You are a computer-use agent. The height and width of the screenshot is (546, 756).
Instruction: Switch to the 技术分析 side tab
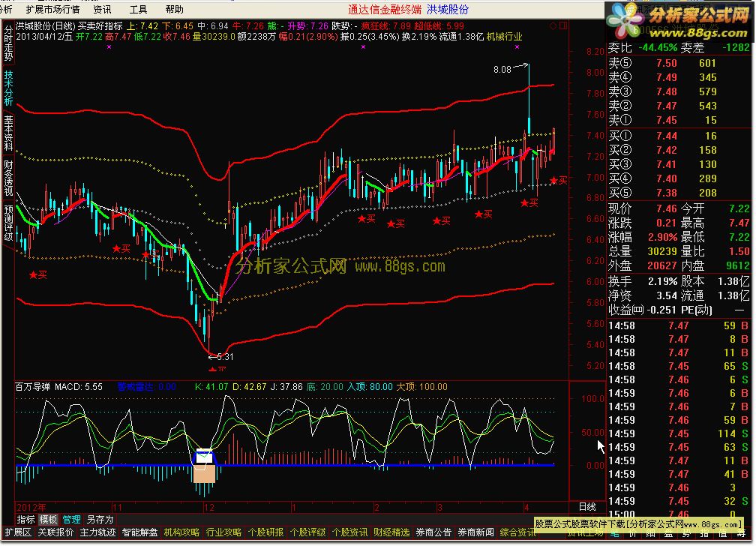coord(8,88)
